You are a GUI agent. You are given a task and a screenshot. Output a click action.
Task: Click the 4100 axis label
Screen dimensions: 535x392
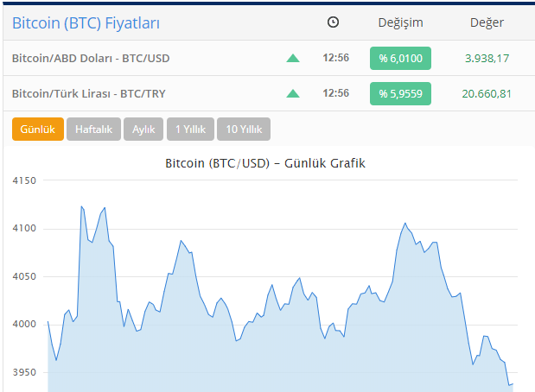point(24,229)
